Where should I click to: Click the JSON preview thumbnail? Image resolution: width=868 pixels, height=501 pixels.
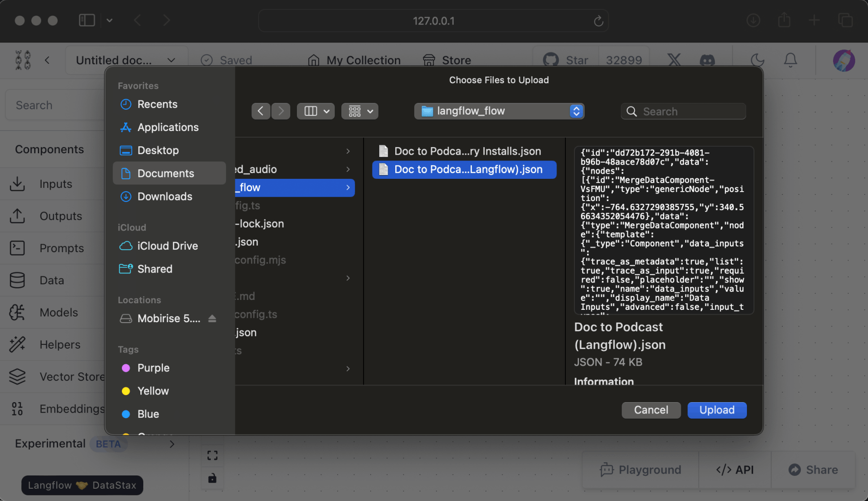coord(664,230)
